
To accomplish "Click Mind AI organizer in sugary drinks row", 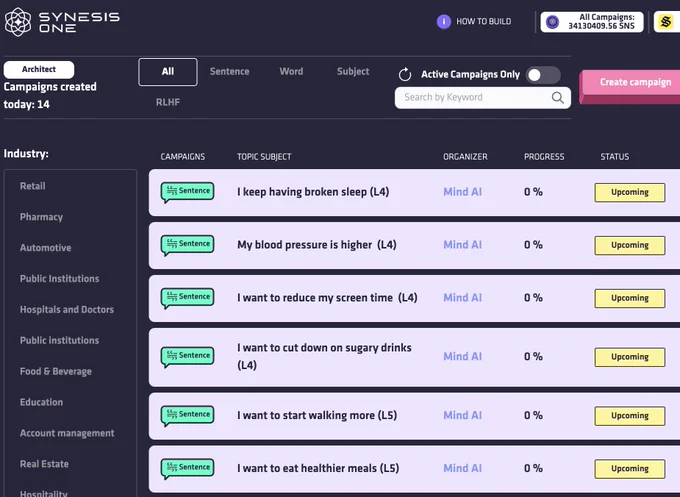I will (462, 356).
